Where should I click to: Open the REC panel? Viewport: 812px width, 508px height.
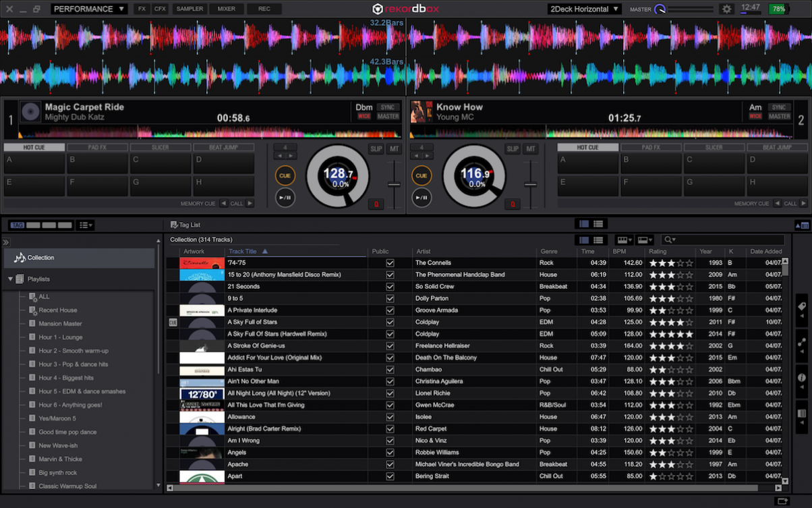point(264,9)
